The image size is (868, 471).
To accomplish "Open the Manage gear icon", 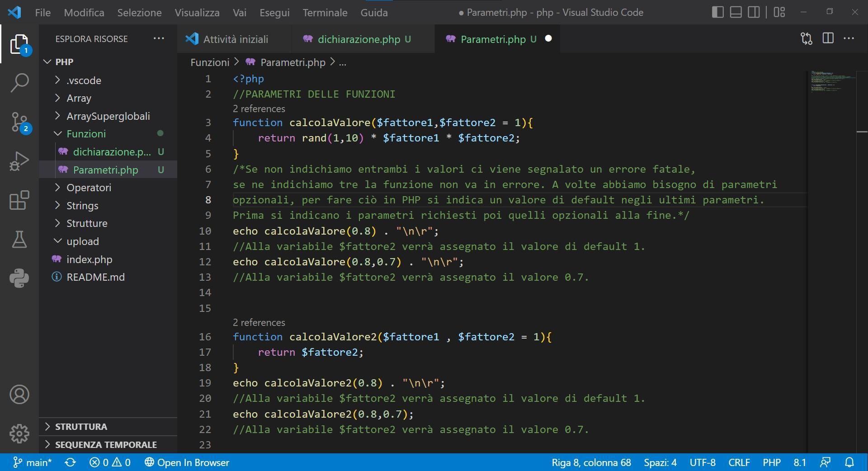I will tap(19, 433).
